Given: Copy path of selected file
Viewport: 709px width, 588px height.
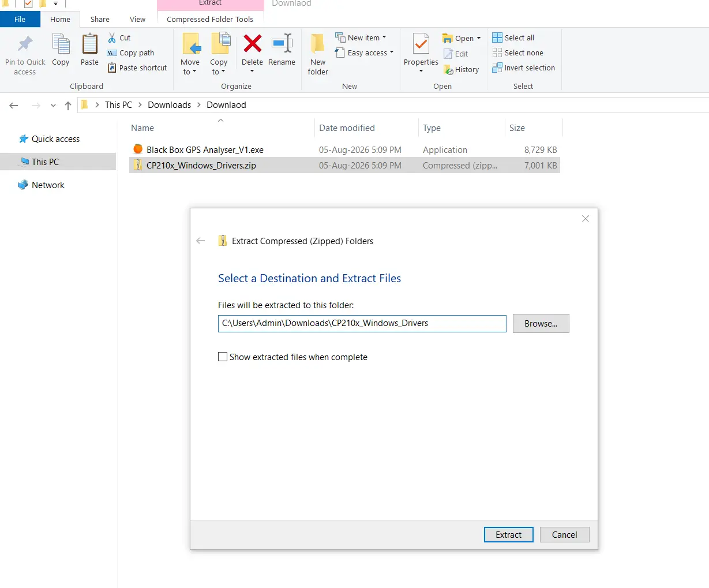Looking at the screenshot, I should point(131,53).
